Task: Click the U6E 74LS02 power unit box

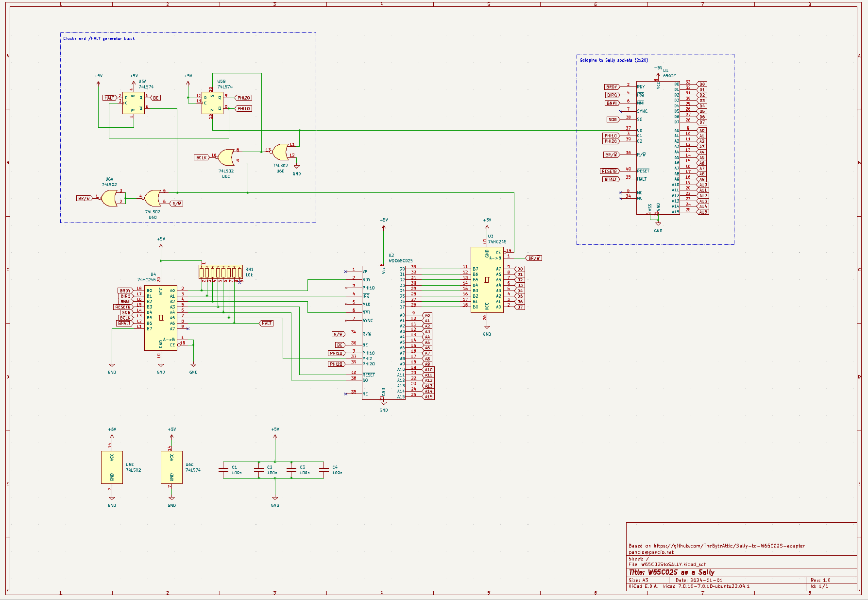Action: 112,467
